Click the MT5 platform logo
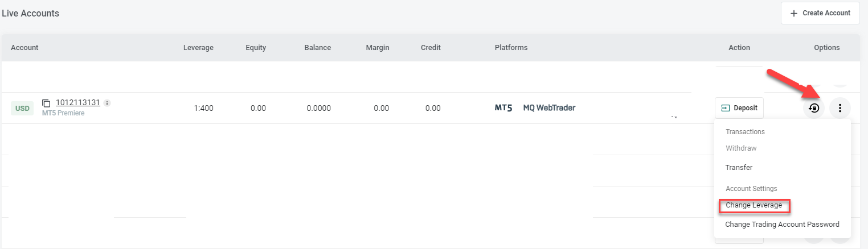Image resolution: width=868 pixels, height=249 pixels. coord(503,108)
